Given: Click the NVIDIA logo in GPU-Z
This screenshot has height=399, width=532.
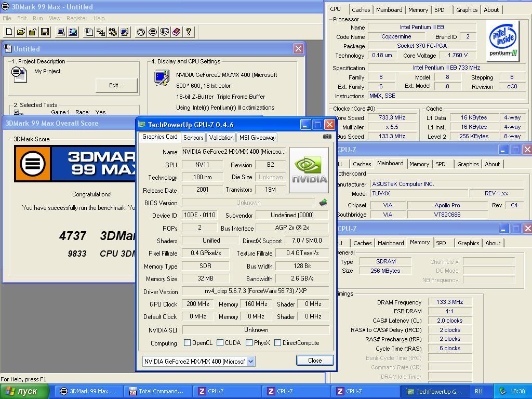Looking at the screenshot, I should tap(309, 170).
